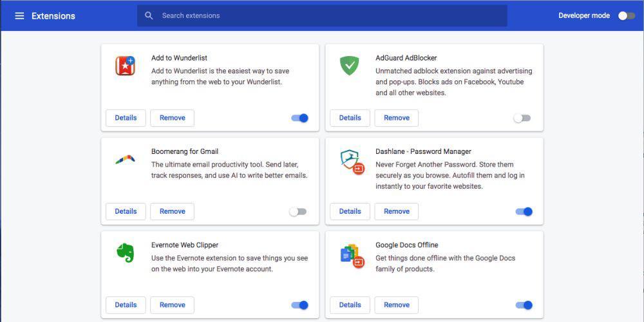Open Details for AdGuard AdBlocker

coord(350,118)
